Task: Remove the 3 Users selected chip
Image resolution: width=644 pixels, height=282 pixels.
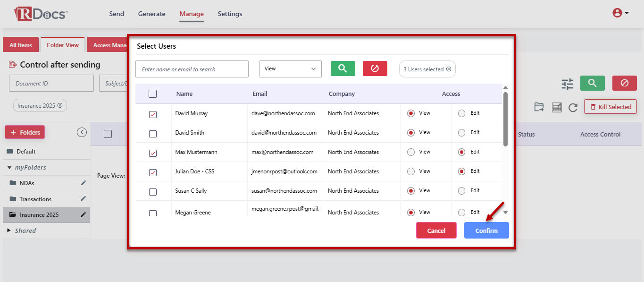Action: (449, 69)
